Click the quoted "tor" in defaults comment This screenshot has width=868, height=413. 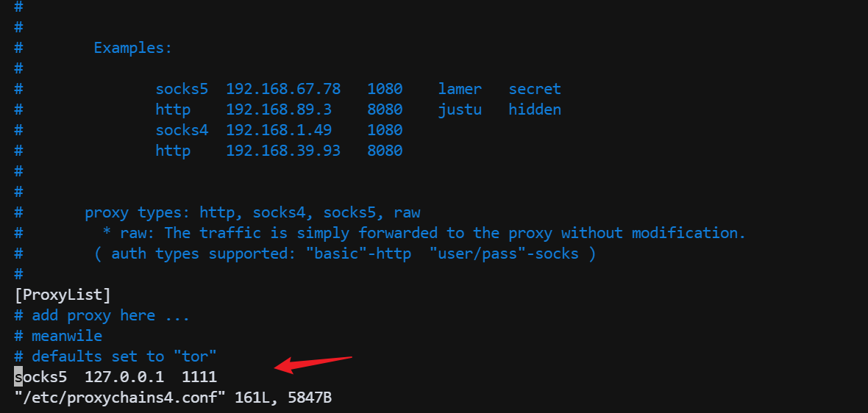click(195, 356)
